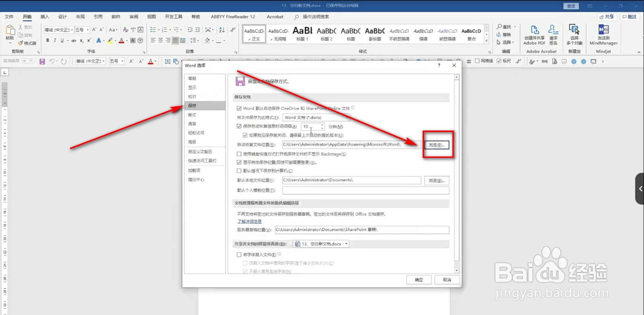Toggle the Ruler (标尺) checkbox
The height and width of the screenshot is (315, 644).
coord(499,61)
